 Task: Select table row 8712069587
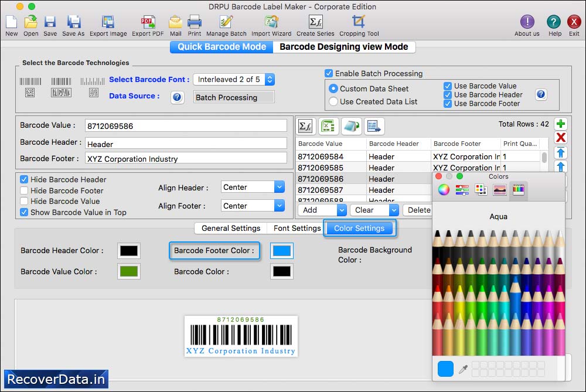pos(364,190)
